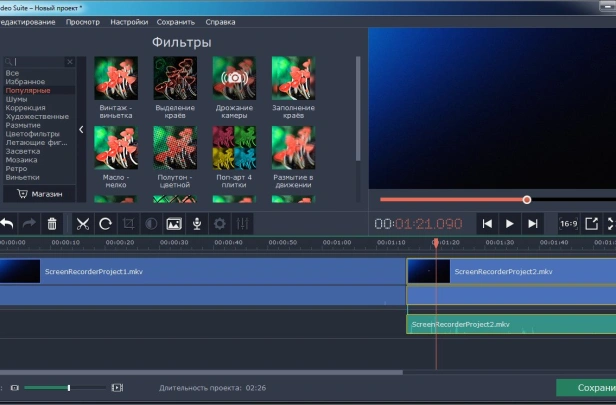Click the rotate clip icon
This screenshot has height=405, width=616.
[x=105, y=224]
